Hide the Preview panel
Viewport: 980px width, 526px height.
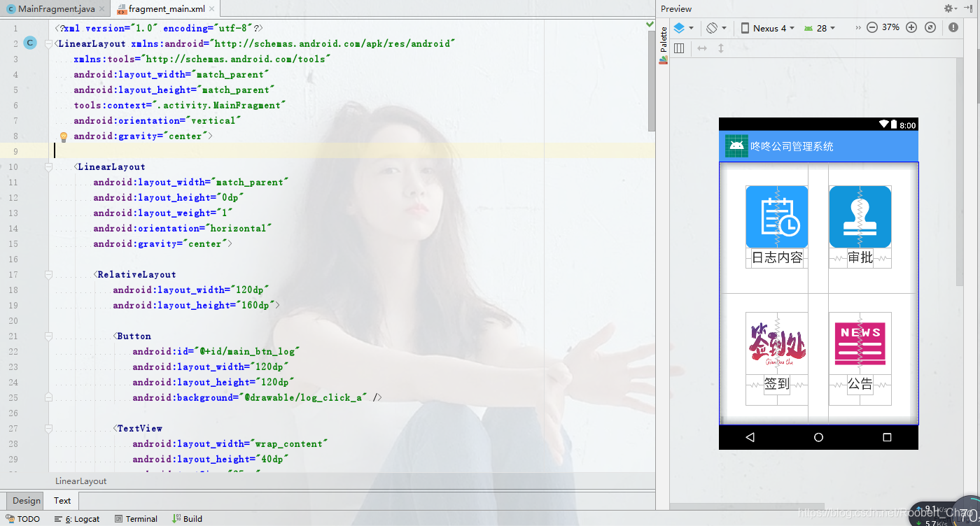970,8
